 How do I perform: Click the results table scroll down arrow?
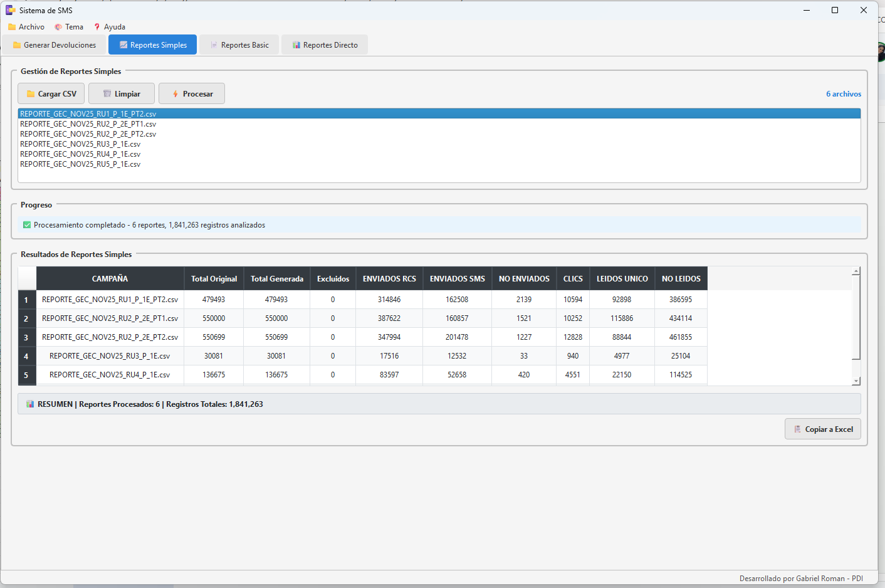tap(856, 381)
